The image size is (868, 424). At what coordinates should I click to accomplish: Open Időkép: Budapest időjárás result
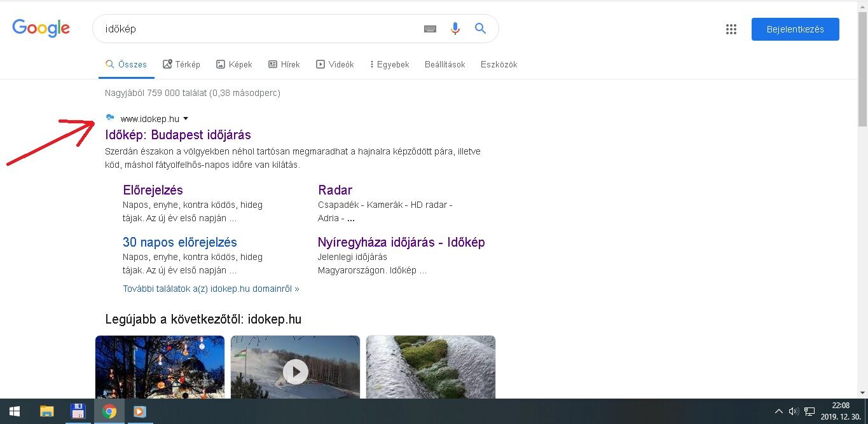coord(178,135)
